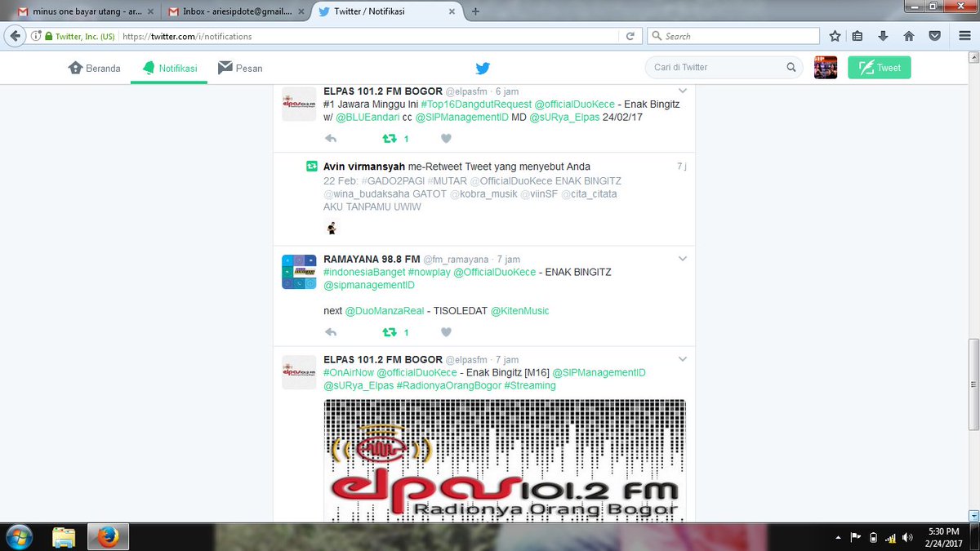Expand options of RAMAYANA 98.8 FM tweet
Viewport: 980px width, 551px height.
[684, 258]
